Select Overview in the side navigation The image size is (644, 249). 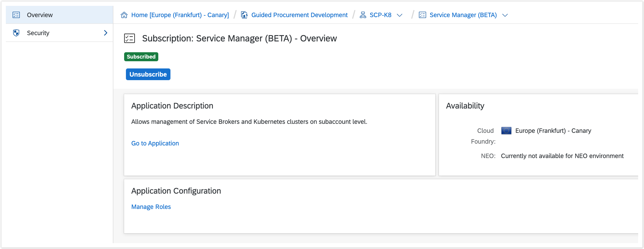tap(40, 15)
